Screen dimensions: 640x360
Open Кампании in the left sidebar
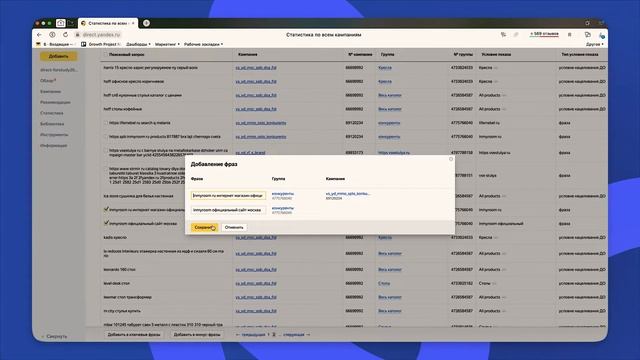click(x=51, y=91)
